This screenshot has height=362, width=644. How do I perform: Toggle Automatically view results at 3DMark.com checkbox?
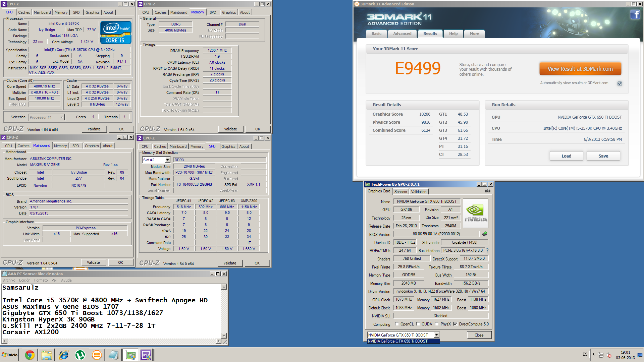click(x=620, y=83)
